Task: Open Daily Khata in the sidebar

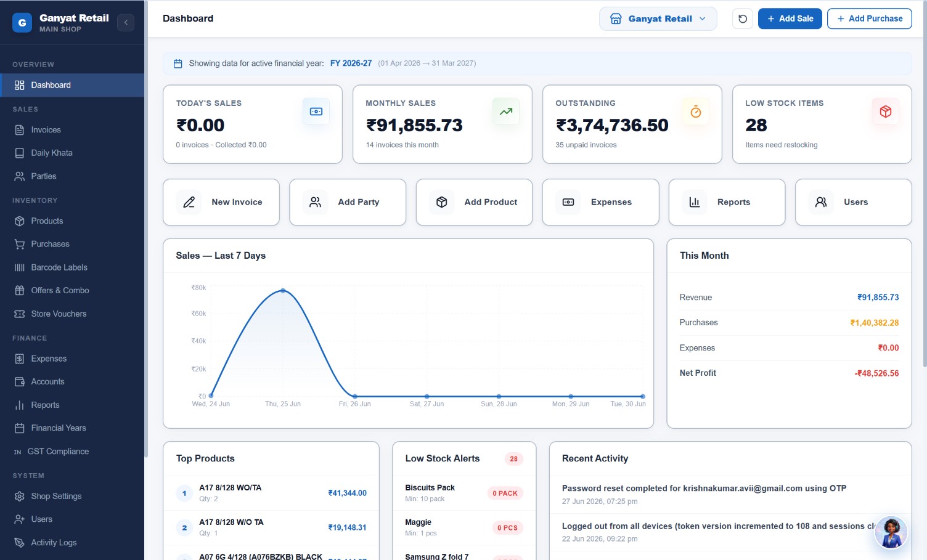Action: tap(72, 153)
